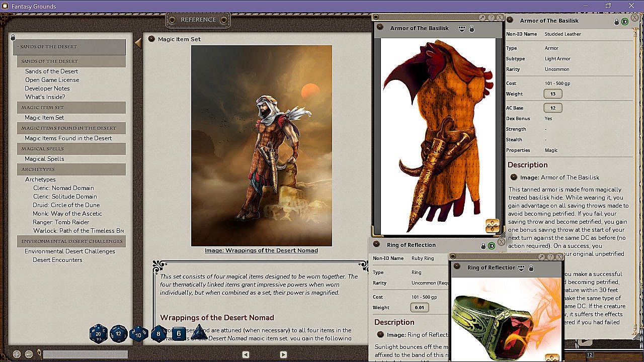Click the link icon of Armor image window
The height and width of the screenshot is (362, 644).
pyautogui.click(x=380, y=28)
